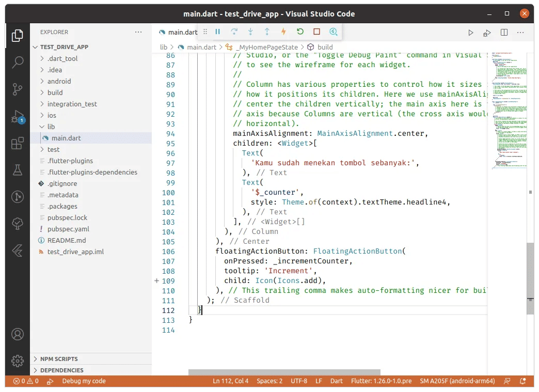The image size is (539, 392).
Task: Open the .metadata file
Action: tap(91, 195)
